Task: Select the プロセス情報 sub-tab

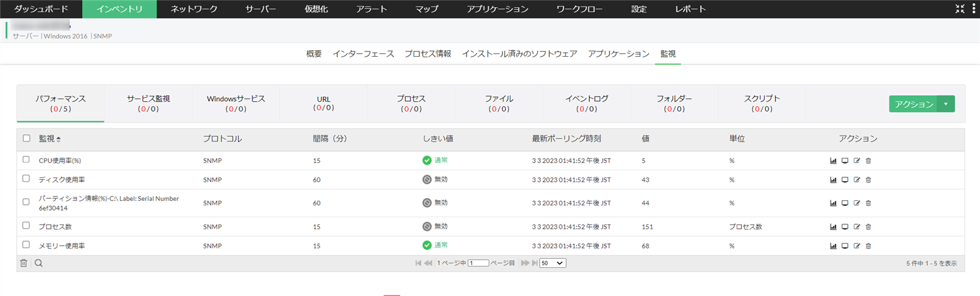Action: point(427,53)
